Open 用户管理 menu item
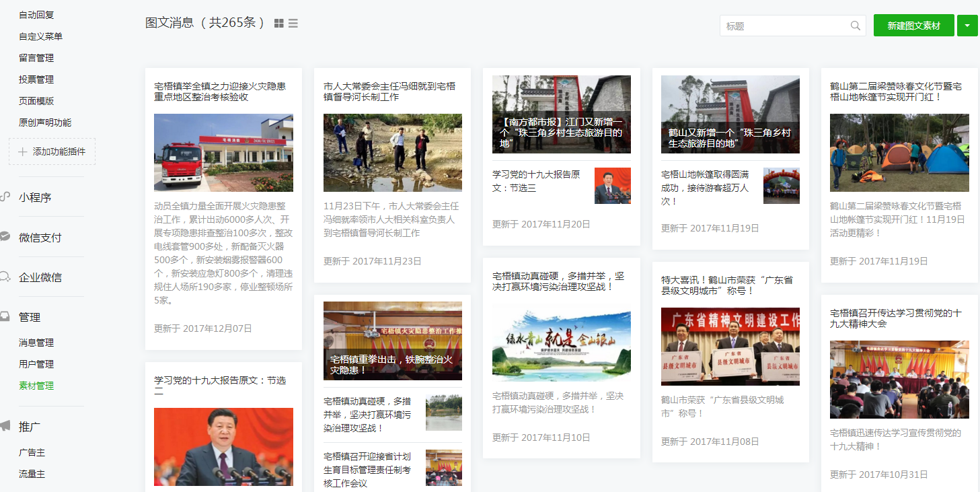The width and height of the screenshot is (980, 492). click(36, 364)
